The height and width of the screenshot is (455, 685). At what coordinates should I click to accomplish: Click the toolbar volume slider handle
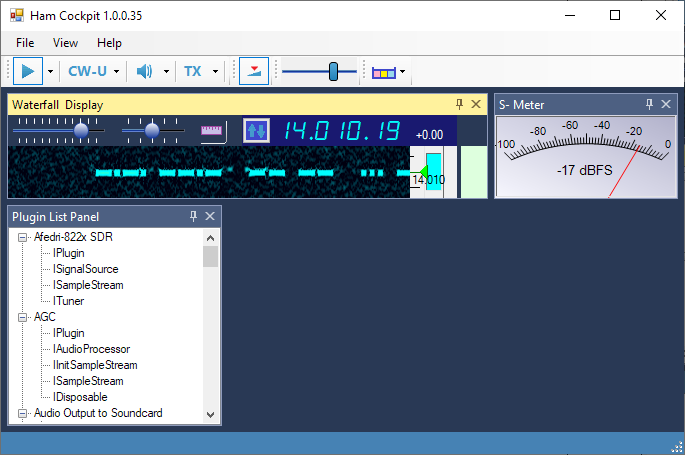pos(334,71)
